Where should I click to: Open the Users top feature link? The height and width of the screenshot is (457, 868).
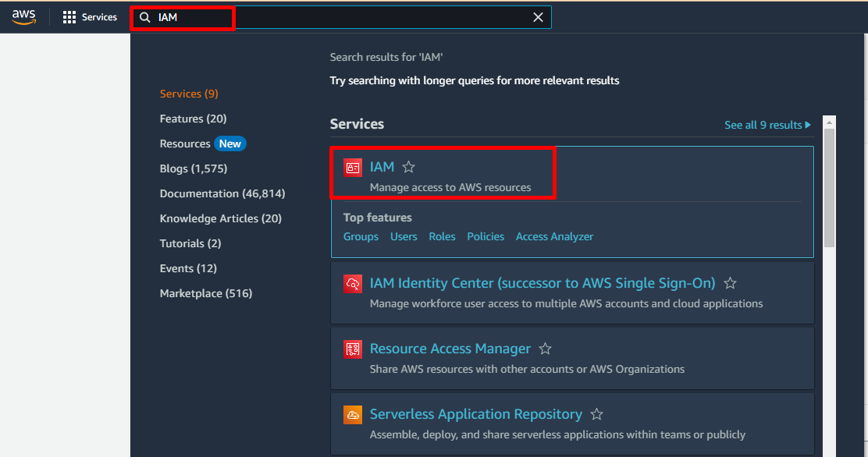[x=404, y=236]
